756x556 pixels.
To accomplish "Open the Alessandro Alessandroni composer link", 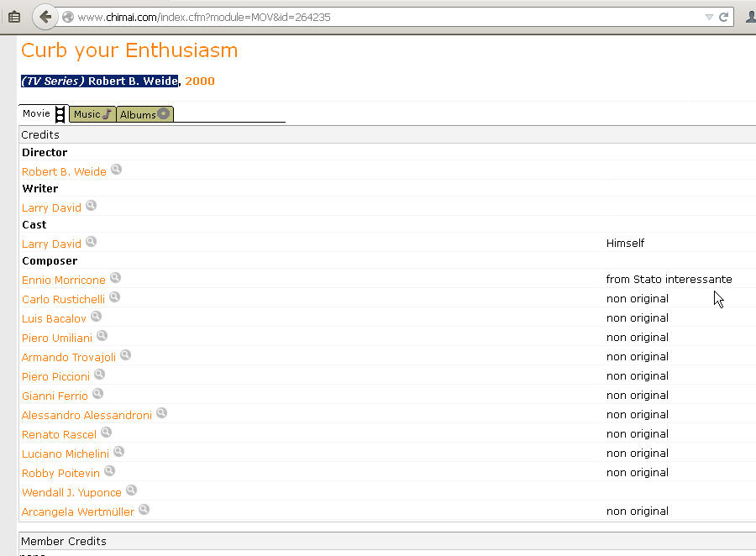I will point(87,415).
